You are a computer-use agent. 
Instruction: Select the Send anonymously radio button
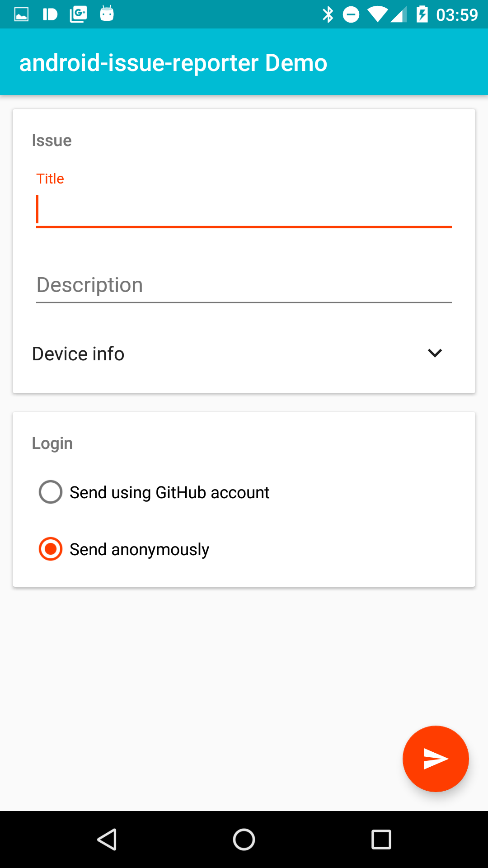tap(51, 549)
